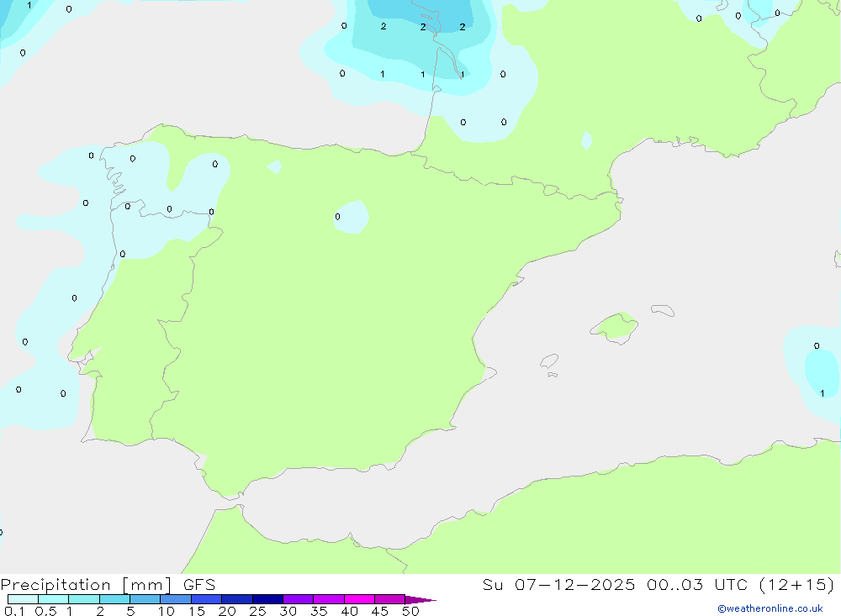
Task: Select the violet 30–35 mm legend swatch
Action: (x=299, y=599)
